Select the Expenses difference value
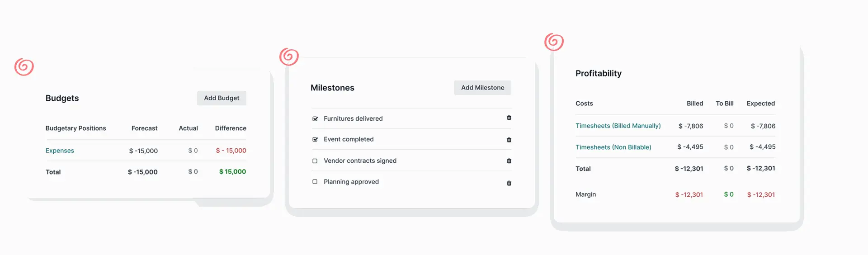Viewport: 868px width, 255px height. [x=231, y=151]
